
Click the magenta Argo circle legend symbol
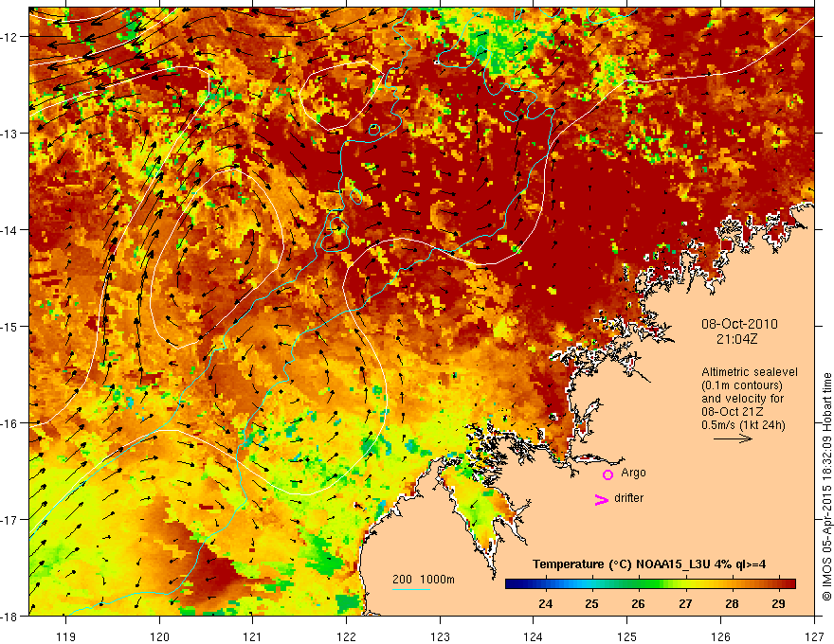[607, 474]
